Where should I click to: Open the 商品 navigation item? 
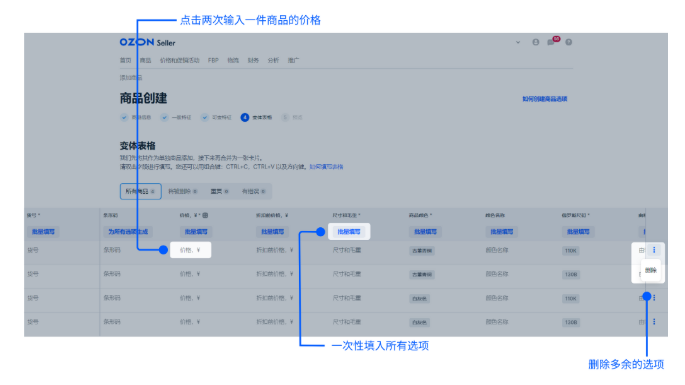[x=145, y=60]
